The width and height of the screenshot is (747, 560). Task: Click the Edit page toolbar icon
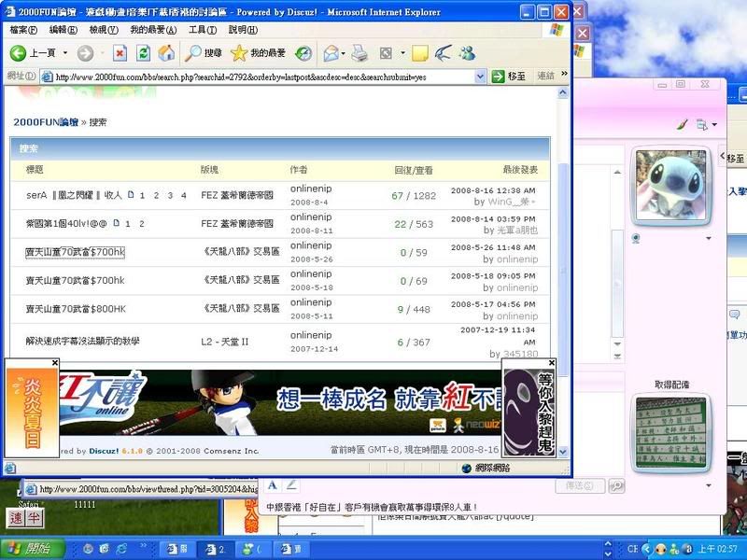(x=386, y=53)
